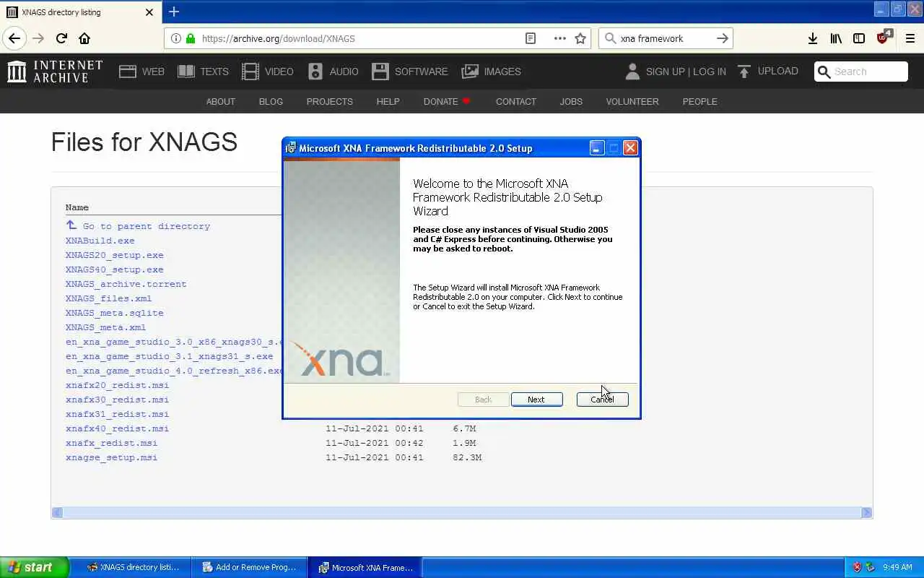924x578 pixels.
Task: Download XNABuild.exe
Action: (100, 241)
